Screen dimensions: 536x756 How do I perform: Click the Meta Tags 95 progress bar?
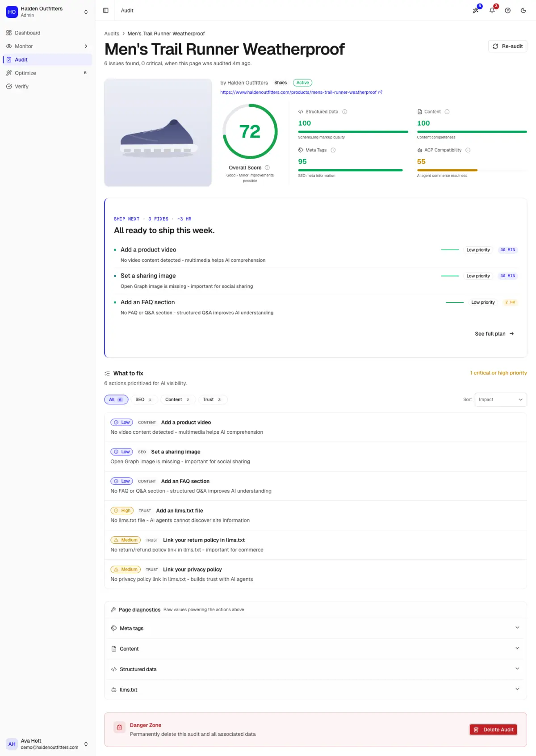click(x=353, y=170)
